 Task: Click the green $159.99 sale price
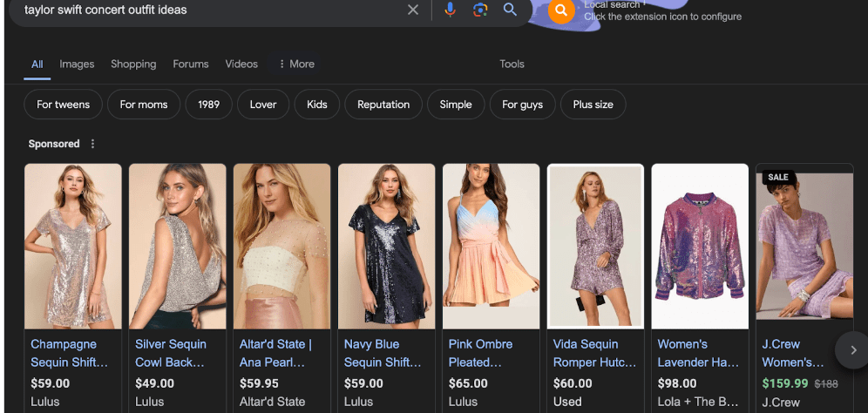click(785, 383)
